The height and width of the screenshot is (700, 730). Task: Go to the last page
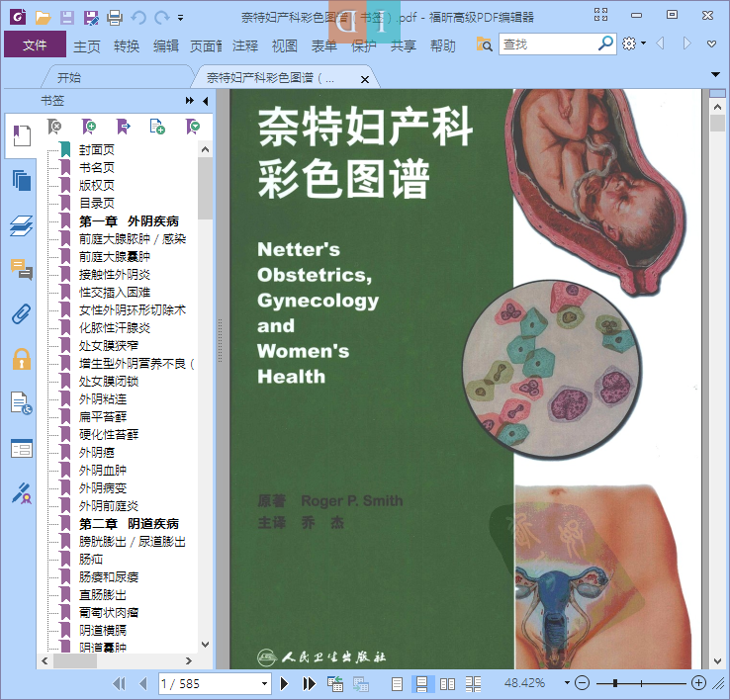pos(310,684)
